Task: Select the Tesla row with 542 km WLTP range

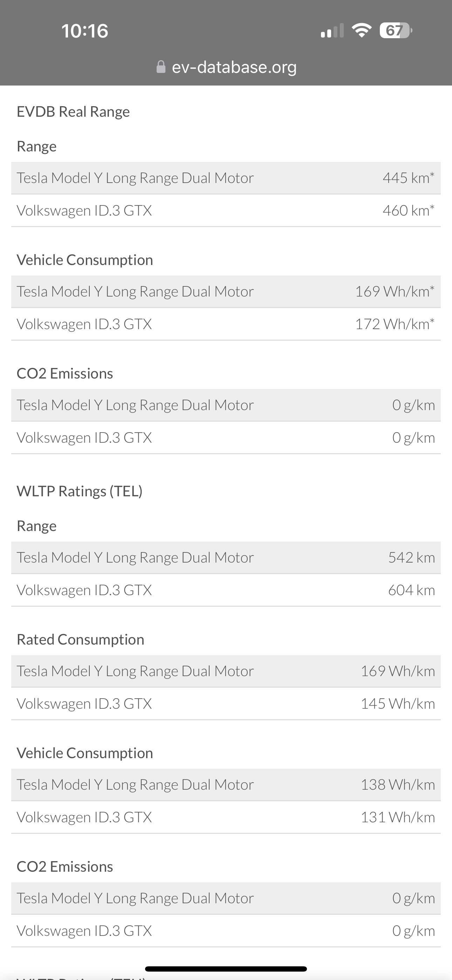Action: [x=226, y=558]
